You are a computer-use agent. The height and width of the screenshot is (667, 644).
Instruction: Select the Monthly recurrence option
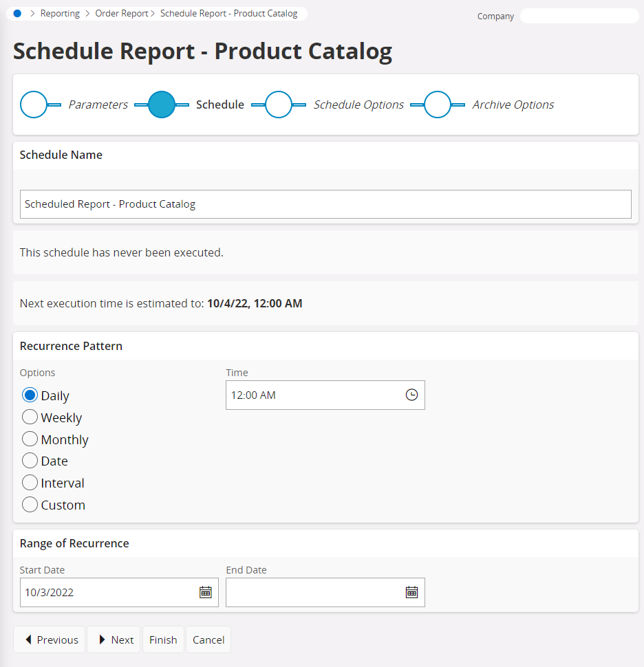(30, 439)
